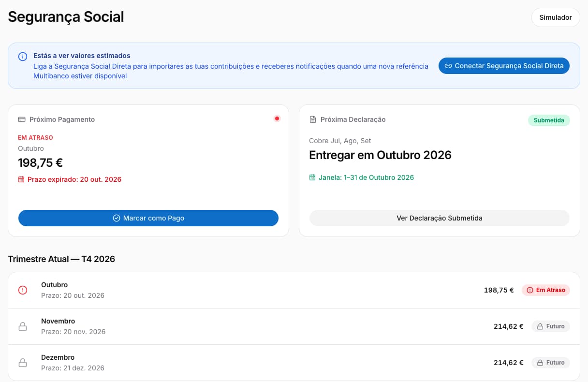Click Trimestre Atual — T4 2026 heading
Screen dimensions: 588x382
(x=61, y=259)
